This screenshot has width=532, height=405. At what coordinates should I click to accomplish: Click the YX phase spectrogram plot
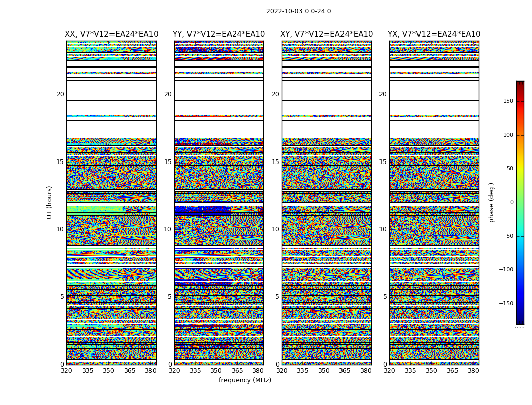click(434, 202)
